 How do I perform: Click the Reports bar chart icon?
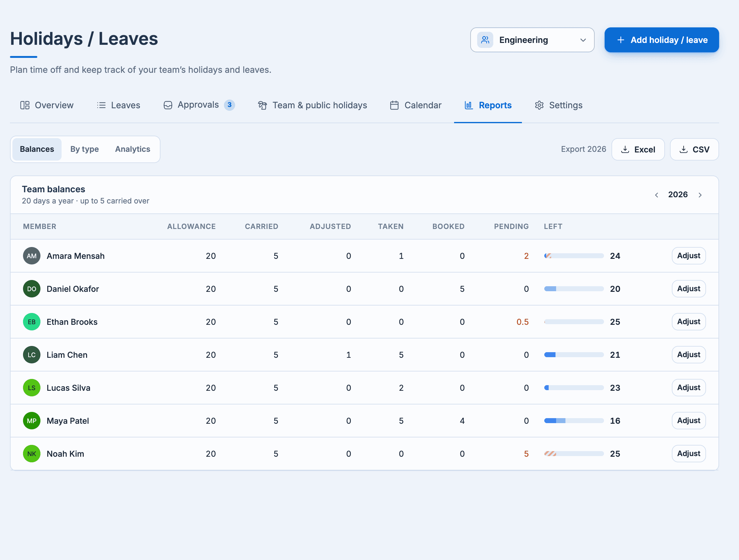[x=468, y=105]
